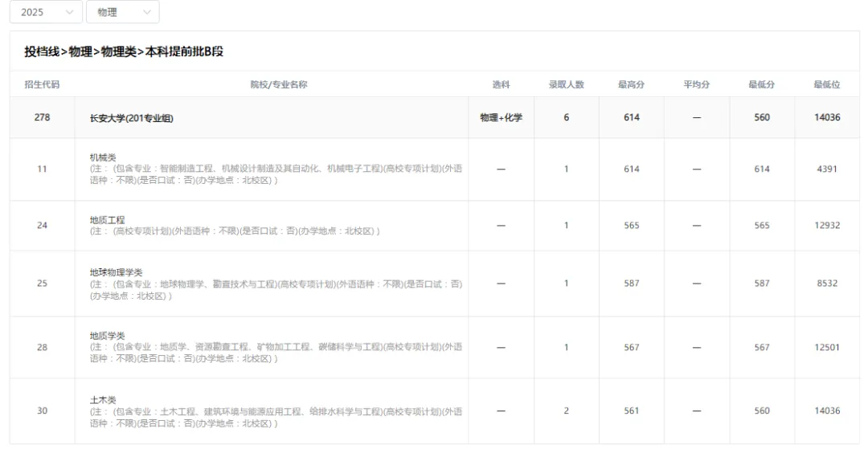Click the 地球物理学类 note about 勘查技术与工程
The width and height of the screenshot is (868, 449).
click(276, 290)
